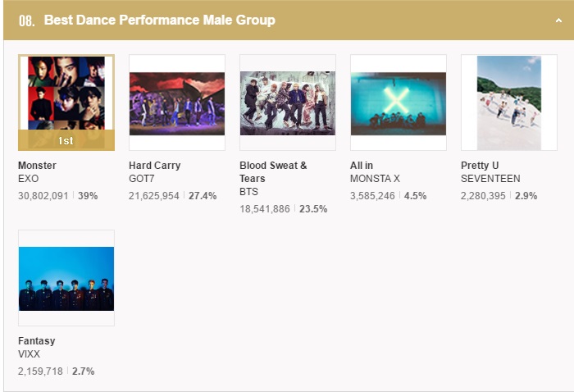Screen dimensions: 574x392
Task: Open the Blood Sweat & Tears song title
Action: point(273,172)
